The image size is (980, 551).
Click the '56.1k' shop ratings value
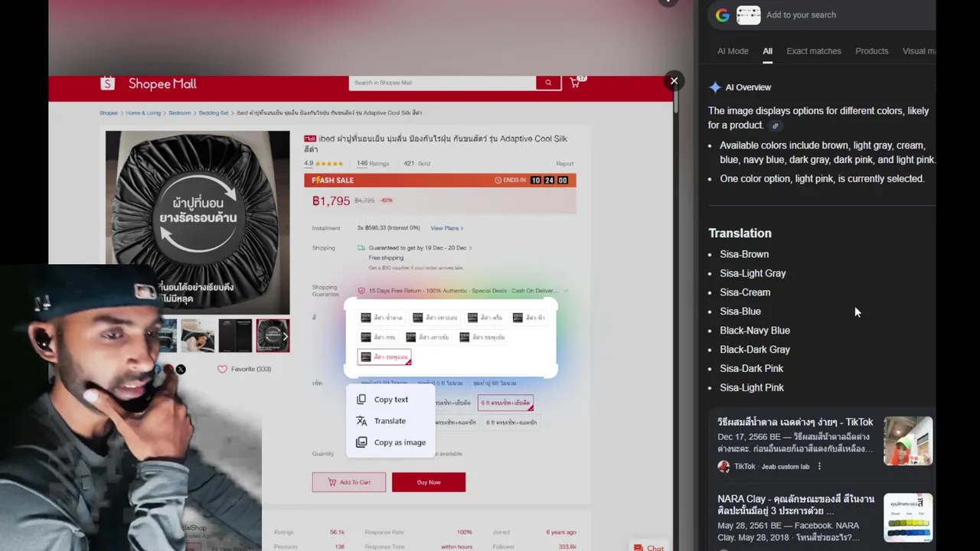[337, 532]
